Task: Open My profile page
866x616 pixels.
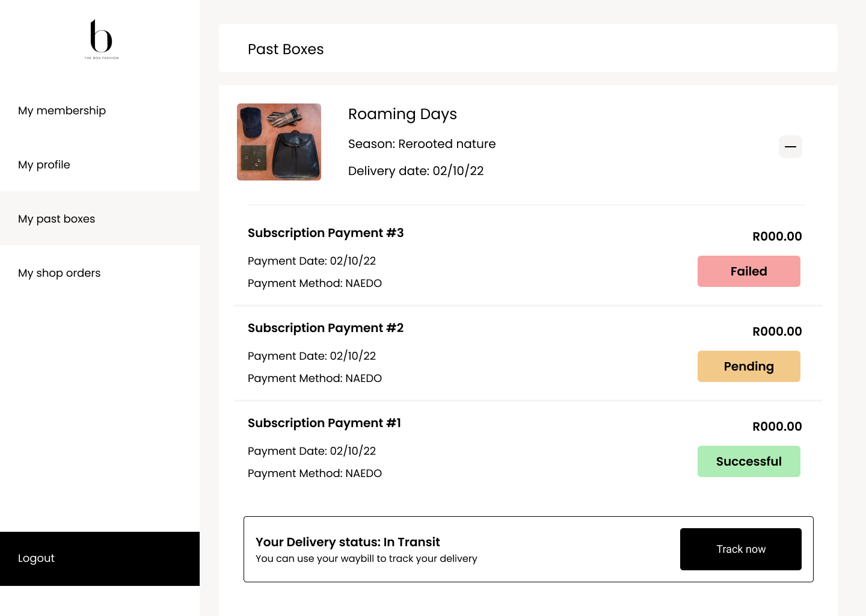Action: point(44,164)
